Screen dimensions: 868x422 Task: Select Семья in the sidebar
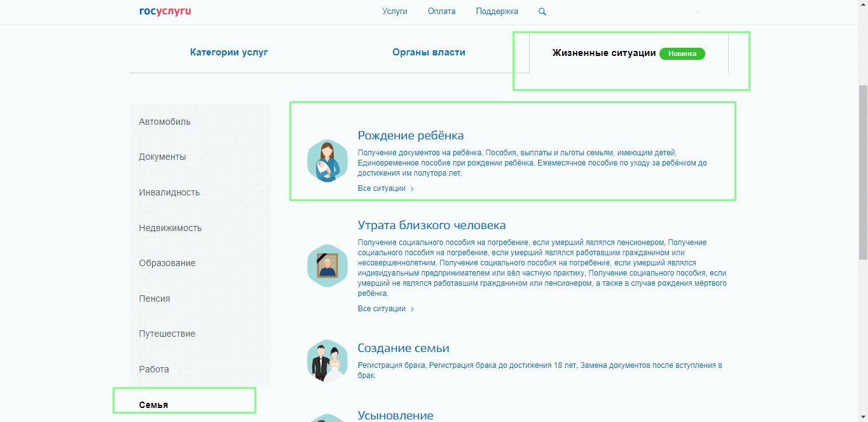[153, 405]
